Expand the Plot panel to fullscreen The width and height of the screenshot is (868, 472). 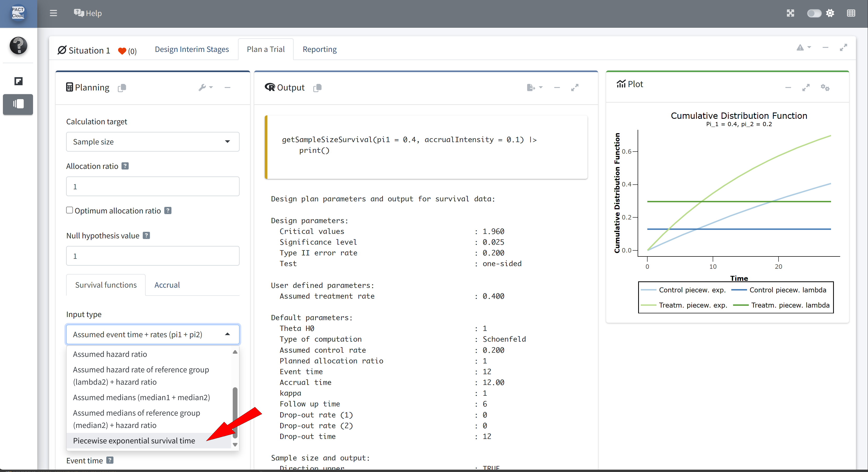pos(806,88)
